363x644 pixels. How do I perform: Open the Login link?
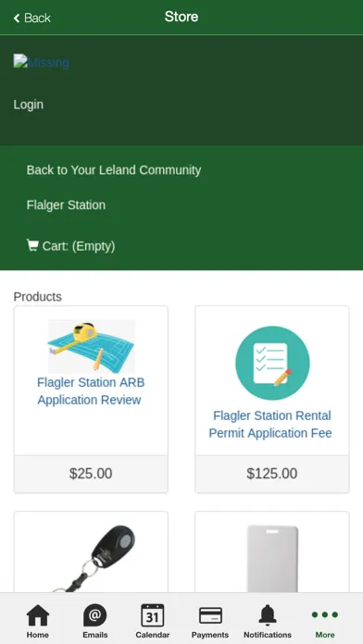pyautogui.click(x=29, y=105)
